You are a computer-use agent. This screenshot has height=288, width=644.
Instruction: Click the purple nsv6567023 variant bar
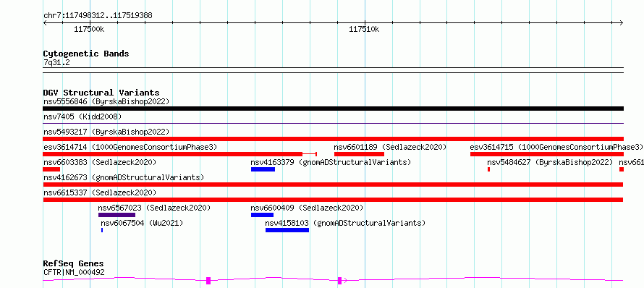click(x=116, y=215)
